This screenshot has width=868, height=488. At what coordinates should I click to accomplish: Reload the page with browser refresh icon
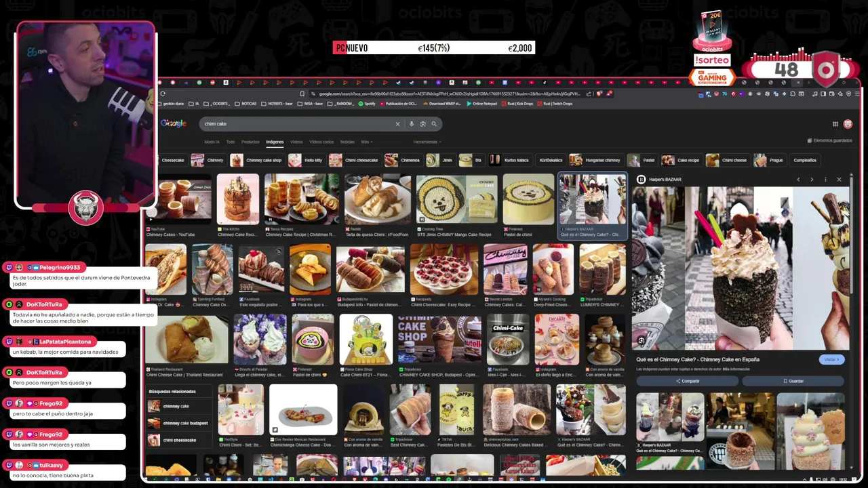point(163,94)
